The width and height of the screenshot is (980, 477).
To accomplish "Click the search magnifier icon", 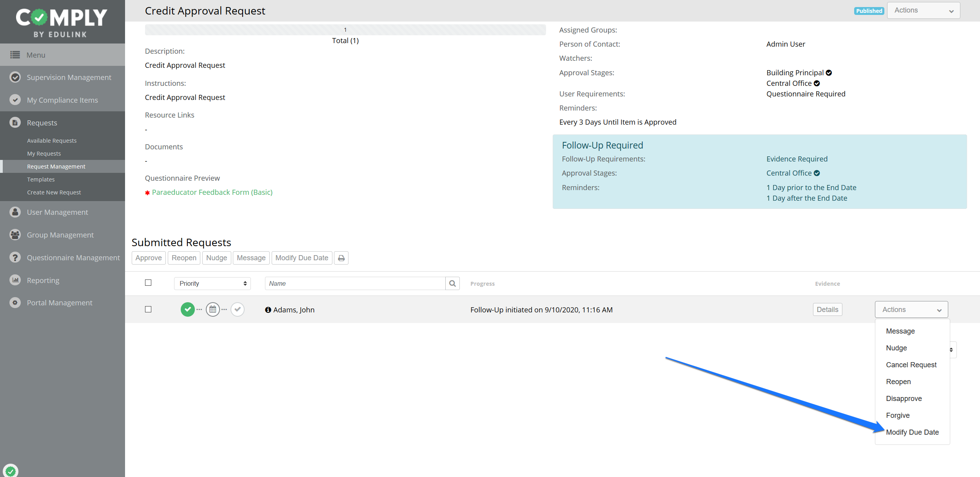I will pos(452,283).
